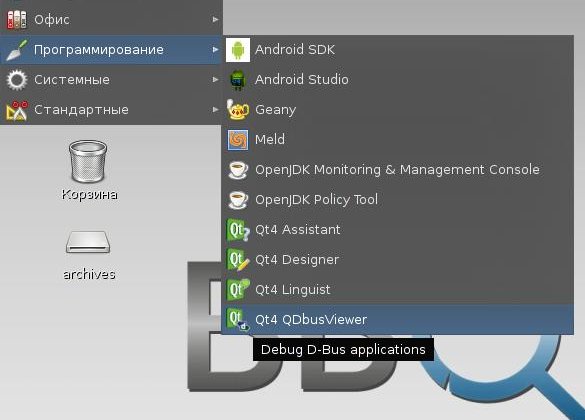Click the Android Studio icon
585x420 pixels.
coord(238,80)
